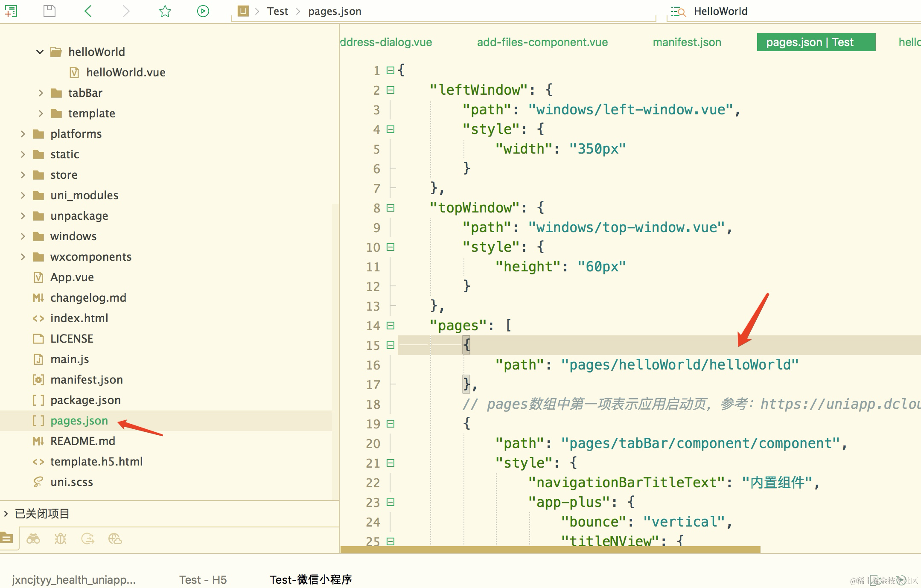Screen dimensions: 921x588
Task: Expand the platforms folder
Action: click(x=23, y=134)
